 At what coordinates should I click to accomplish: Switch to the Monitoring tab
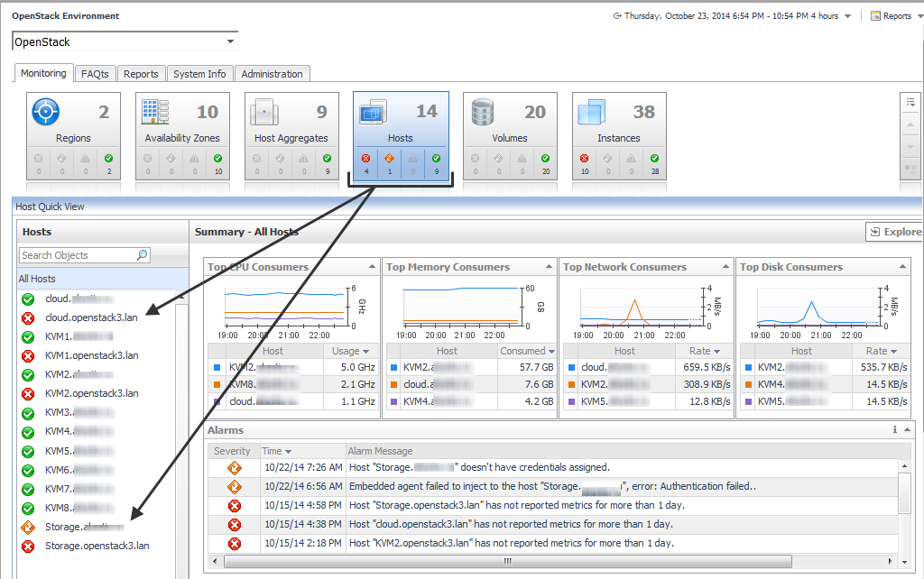click(43, 73)
